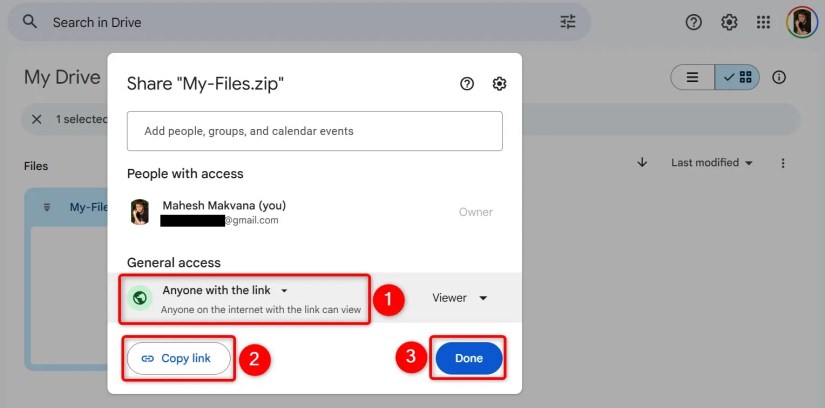Open the Drive support help icon
The width and height of the screenshot is (825, 408).
(693, 22)
